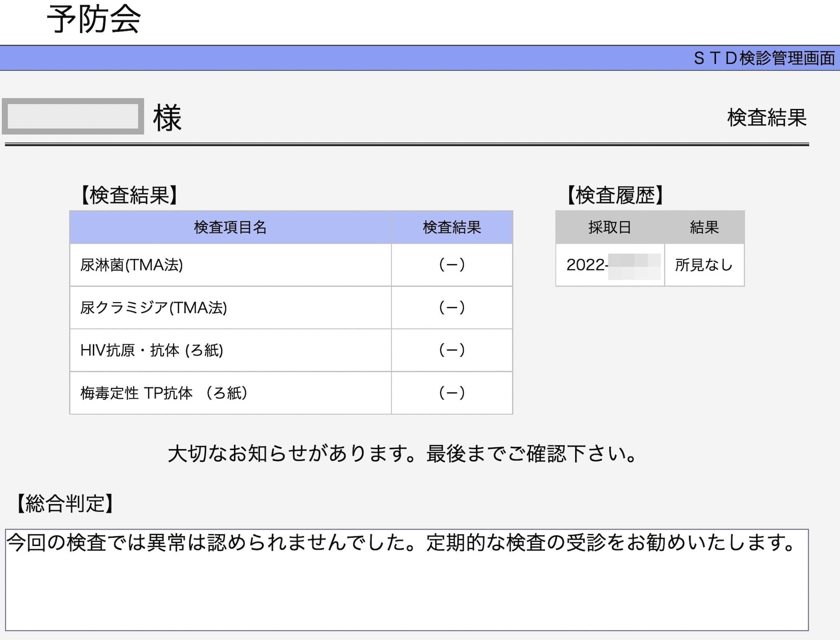This screenshot has height=640, width=840.
Task: Click the 検査結果 column header in table
Action: click(452, 227)
